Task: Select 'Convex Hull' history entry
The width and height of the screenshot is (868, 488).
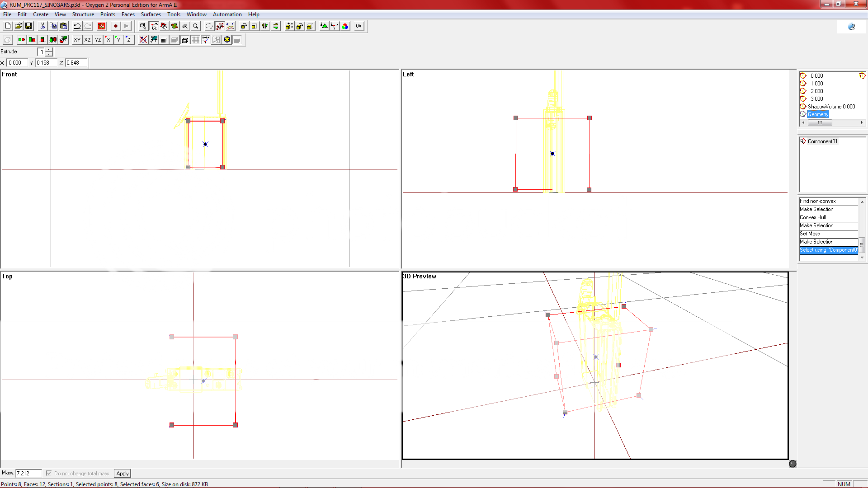Action: pos(812,217)
